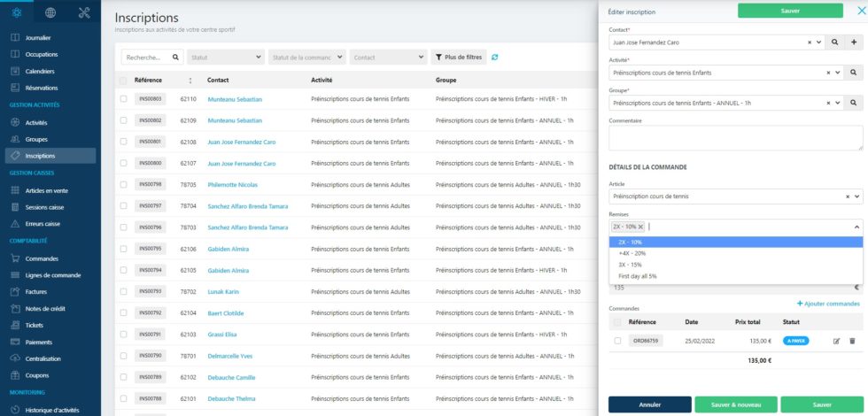
Task: Check the box for row INS00803
Action: 124,98
